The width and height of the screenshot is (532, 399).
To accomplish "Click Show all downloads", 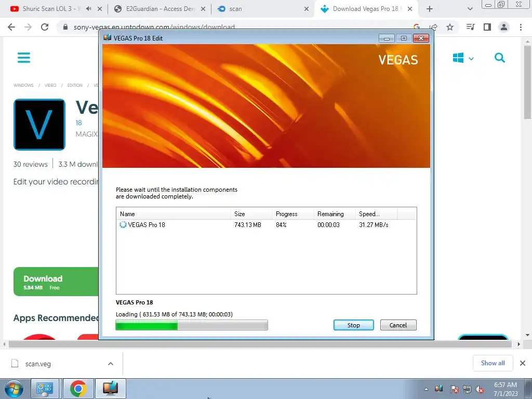I will coord(493,363).
